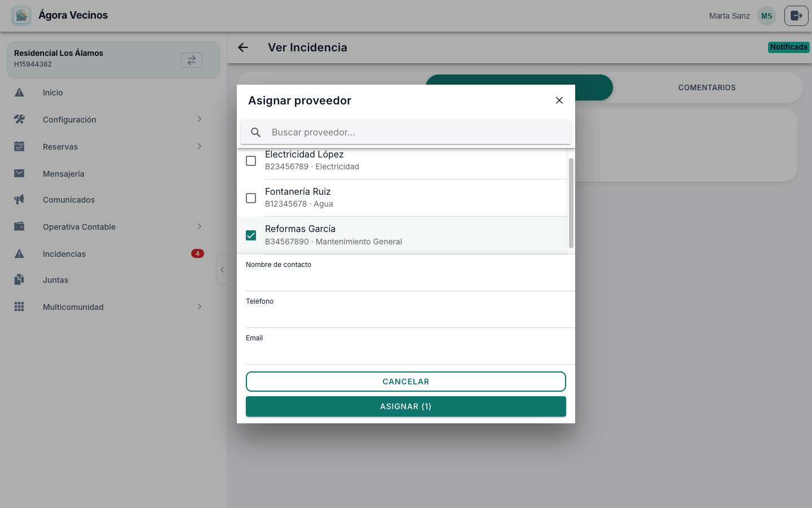Click the Incidencias warning triangle icon
The height and width of the screenshot is (508, 812).
click(19, 253)
